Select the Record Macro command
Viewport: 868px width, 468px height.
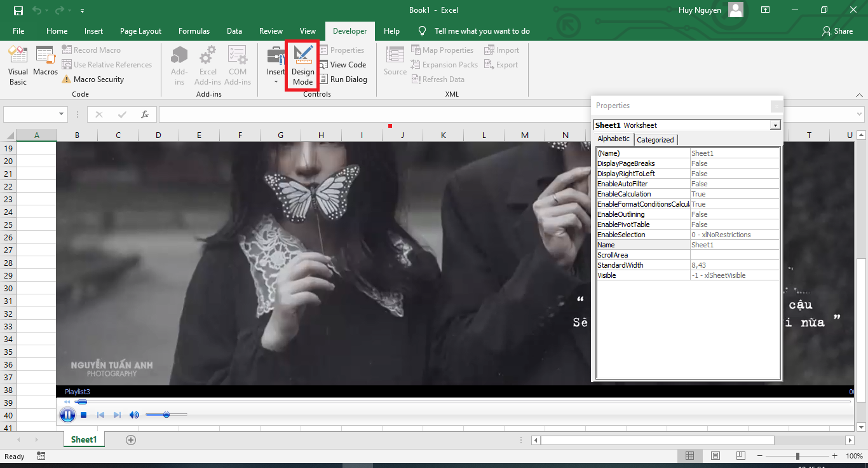tap(92, 50)
